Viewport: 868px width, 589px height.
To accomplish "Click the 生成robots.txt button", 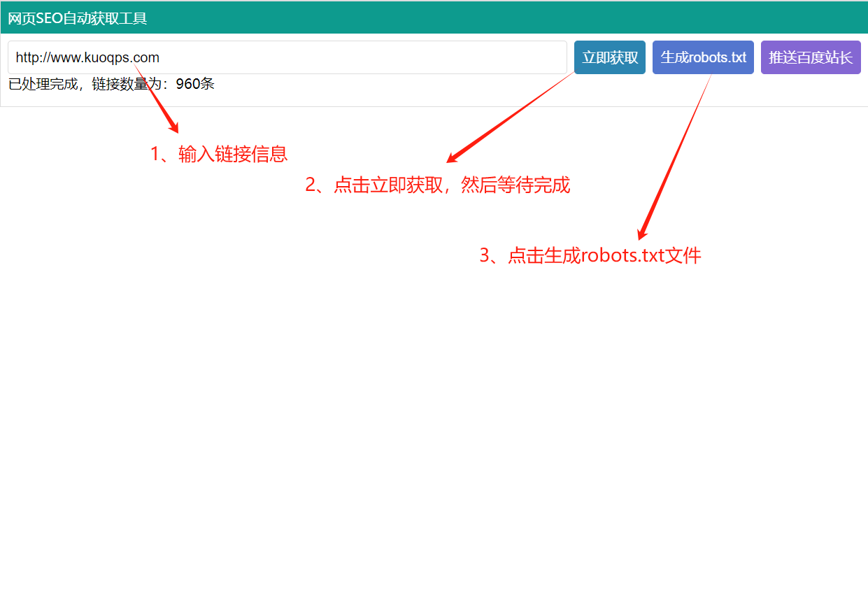I will tap(703, 57).
